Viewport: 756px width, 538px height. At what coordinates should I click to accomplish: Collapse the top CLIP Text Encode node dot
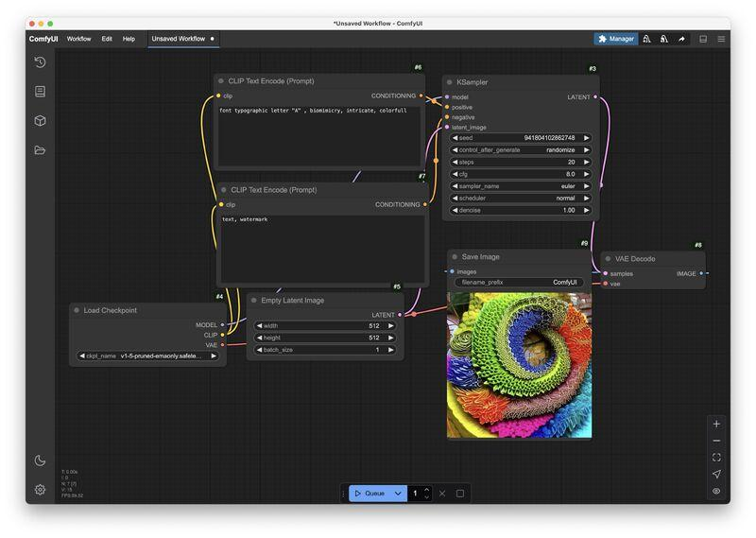tap(221, 81)
